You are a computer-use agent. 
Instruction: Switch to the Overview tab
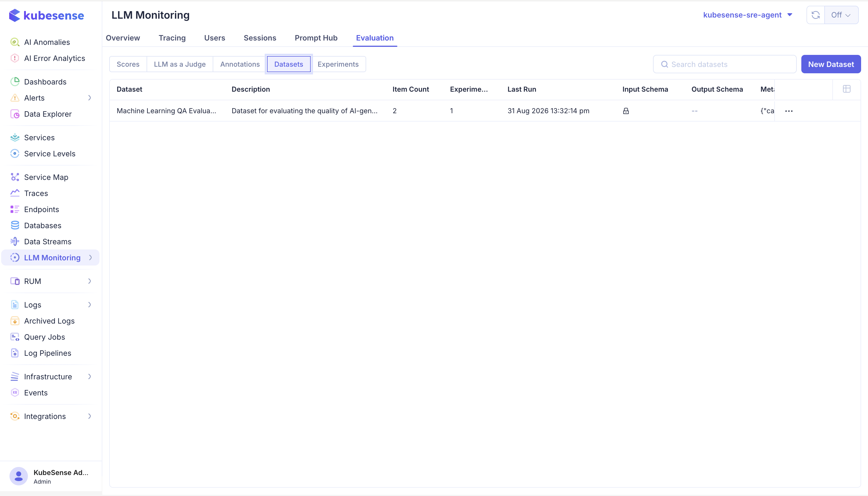click(123, 38)
